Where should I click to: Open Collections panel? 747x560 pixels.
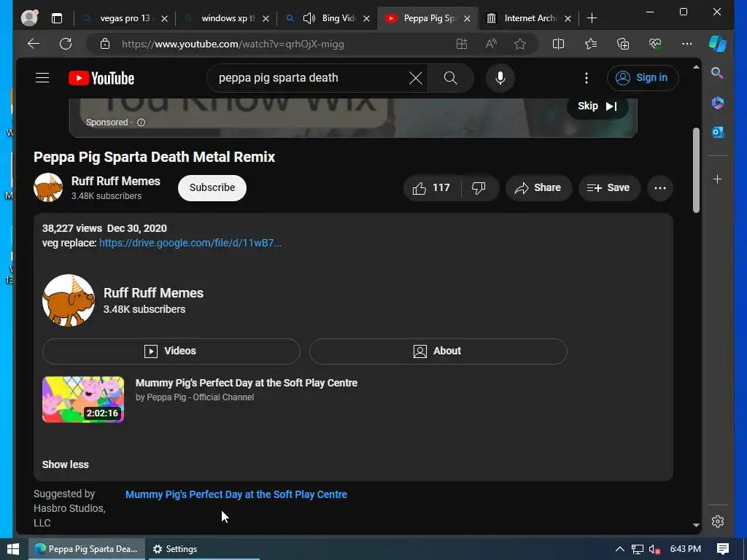point(623,44)
